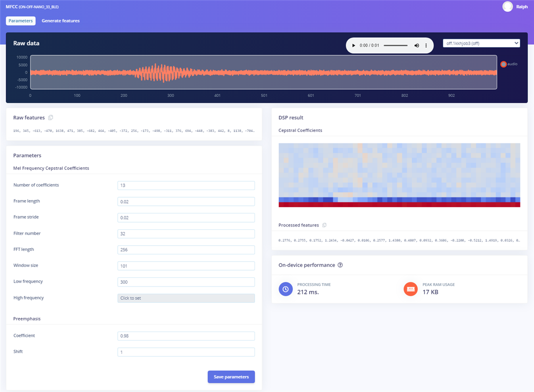534x392 pixels.
Task: Toggle the audio legend marker
Action: point(503,64)
